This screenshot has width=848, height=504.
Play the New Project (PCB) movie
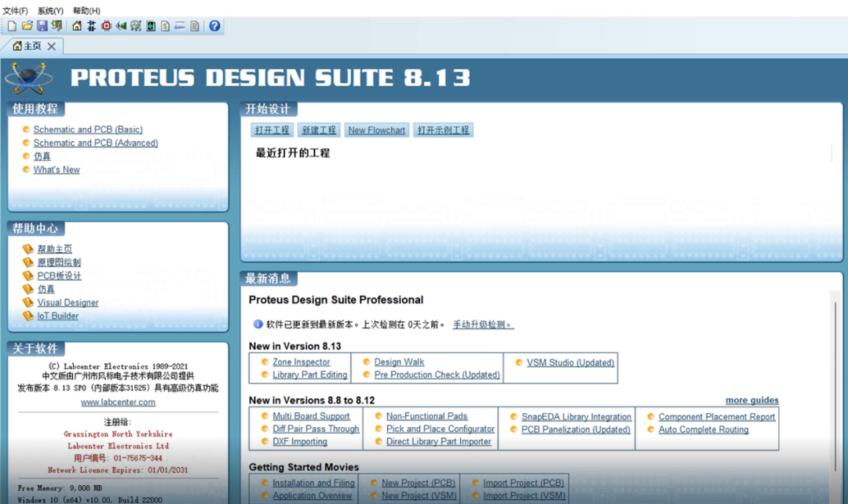pos(419,483)
